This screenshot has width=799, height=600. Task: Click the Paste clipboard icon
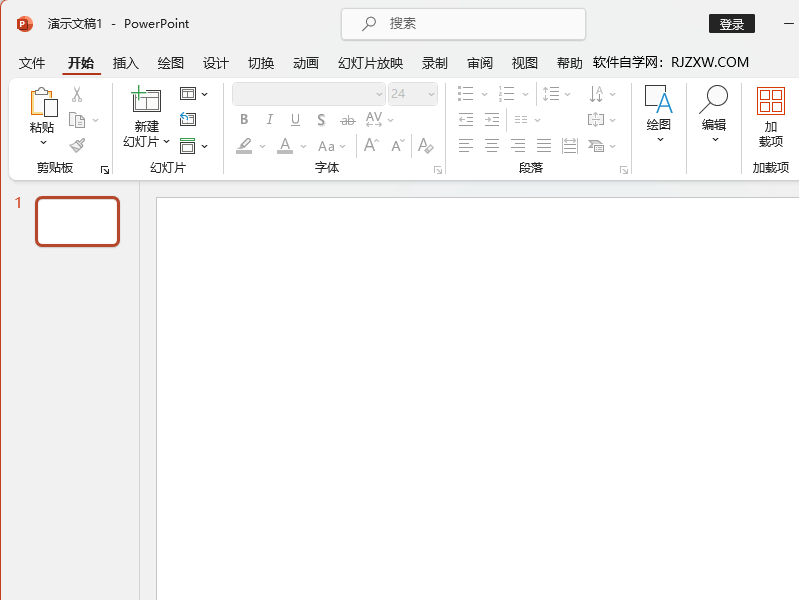coord(44,102)
